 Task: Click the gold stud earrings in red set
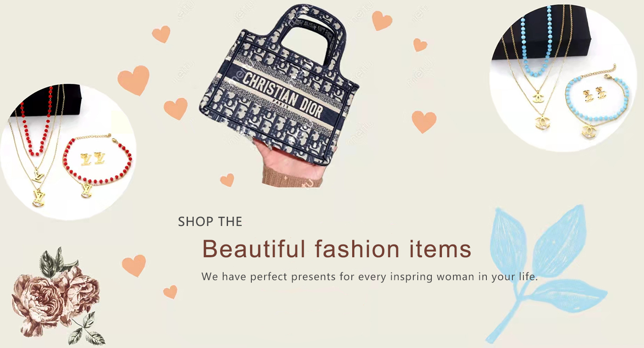93,159
